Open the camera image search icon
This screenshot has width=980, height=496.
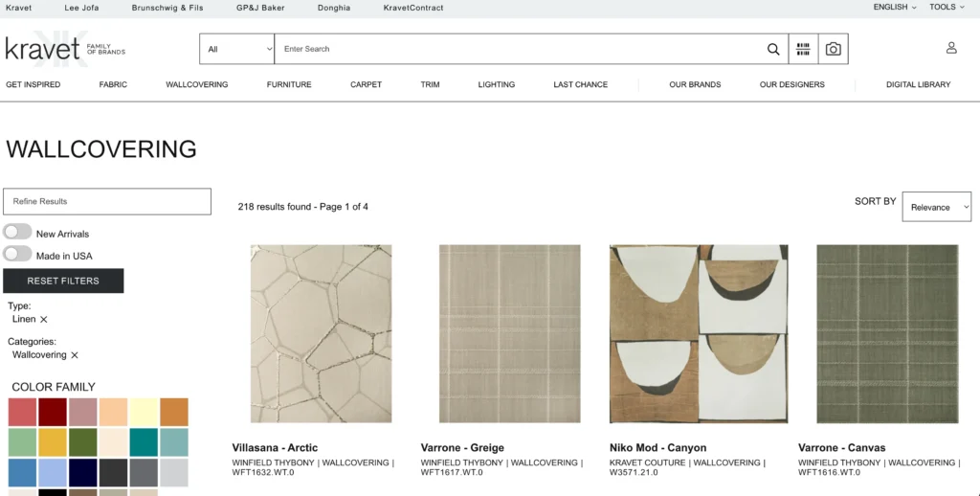tap(834, 49)
